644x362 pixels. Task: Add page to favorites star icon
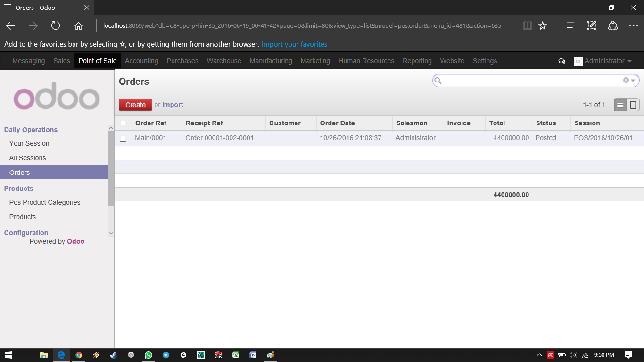coord(543,26)
